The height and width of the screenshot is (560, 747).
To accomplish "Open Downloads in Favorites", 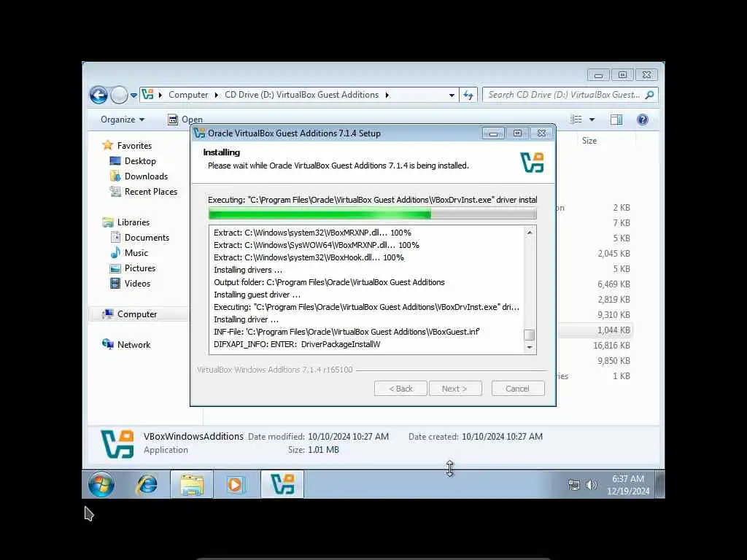I will [146, 176].
